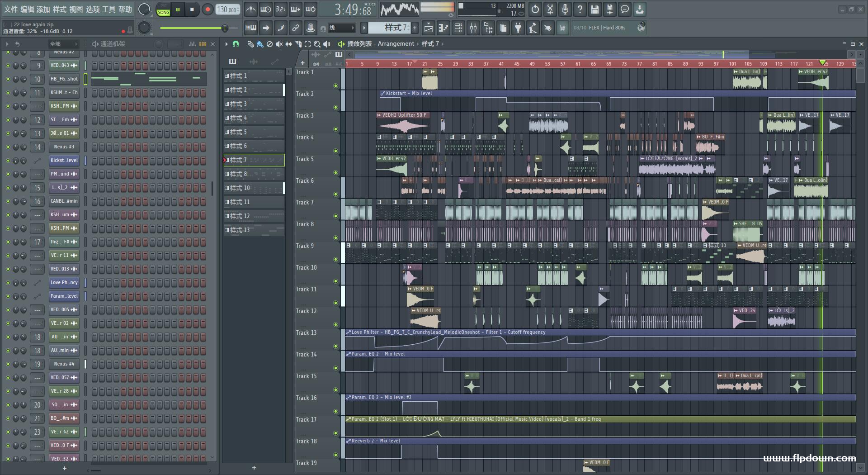Open audio editor scissors icon

[550, 9]
